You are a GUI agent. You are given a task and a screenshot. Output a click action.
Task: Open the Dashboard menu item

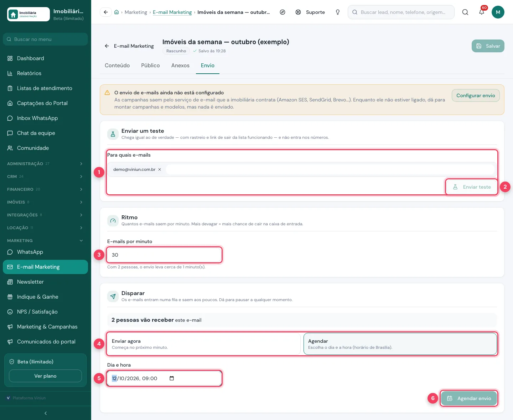(x=45, y=58)
